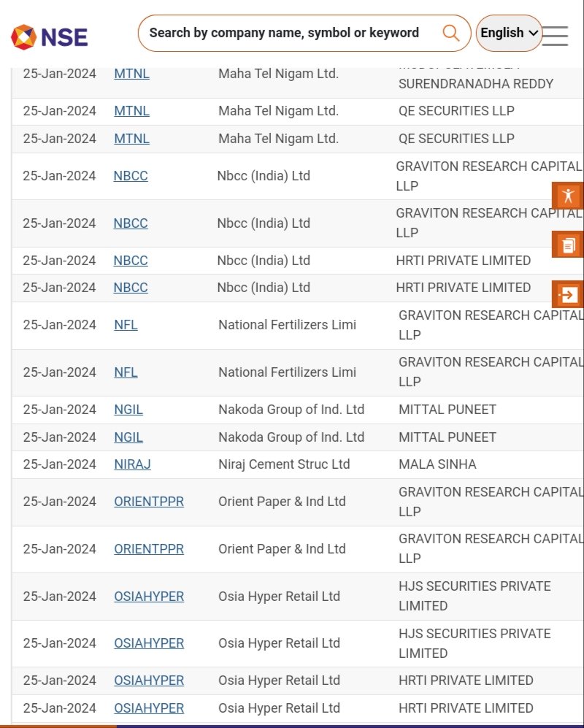
Task: Click the orange document pages side icon
Action: [567, 245]
